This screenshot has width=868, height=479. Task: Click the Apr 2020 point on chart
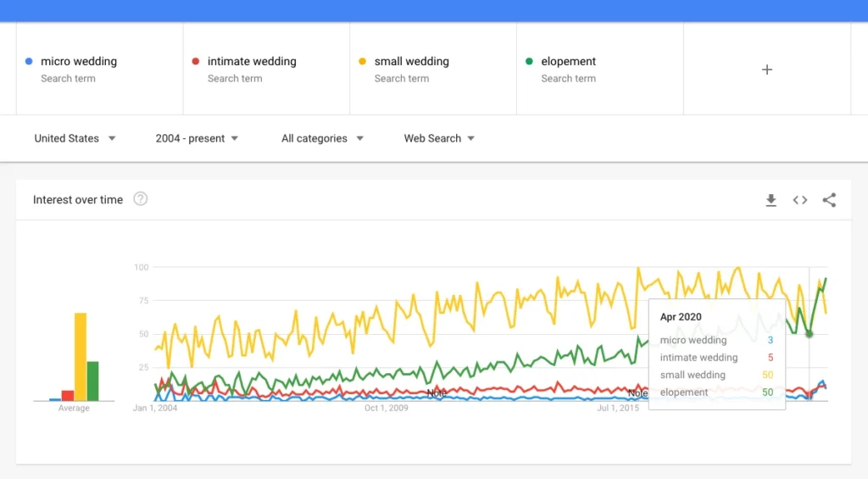[x=809, y=334]
